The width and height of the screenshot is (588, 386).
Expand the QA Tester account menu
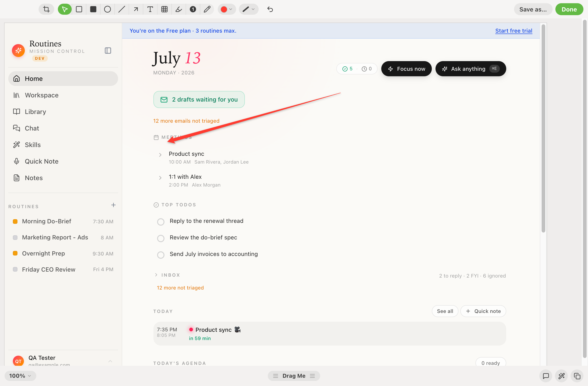coord(110,361)
